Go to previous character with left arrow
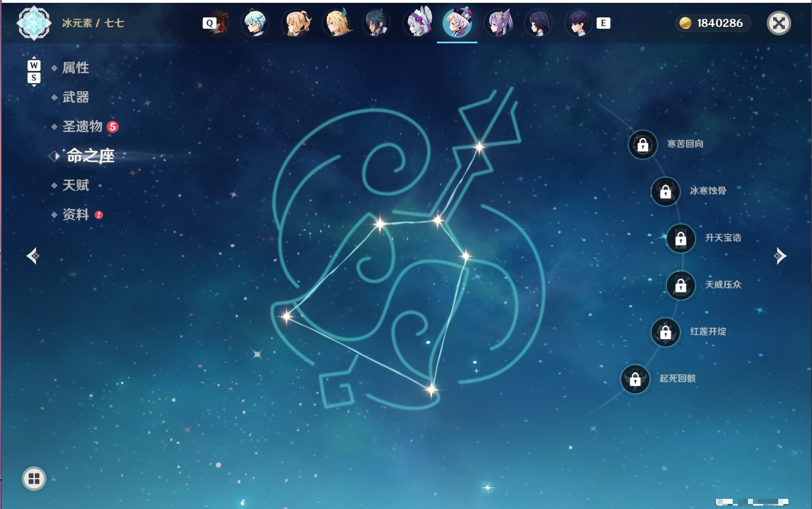This screenshot has height=509, width=812. coord(33,256)
